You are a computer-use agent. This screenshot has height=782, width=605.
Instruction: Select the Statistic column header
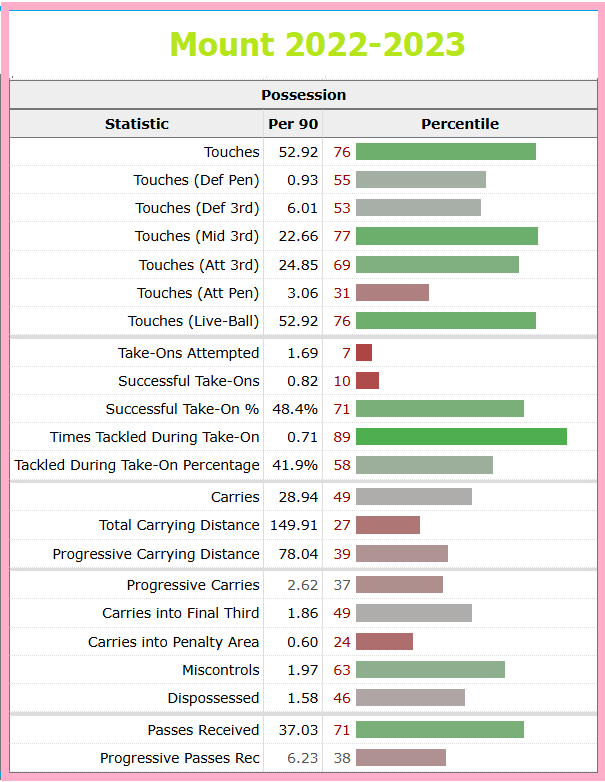137,124
